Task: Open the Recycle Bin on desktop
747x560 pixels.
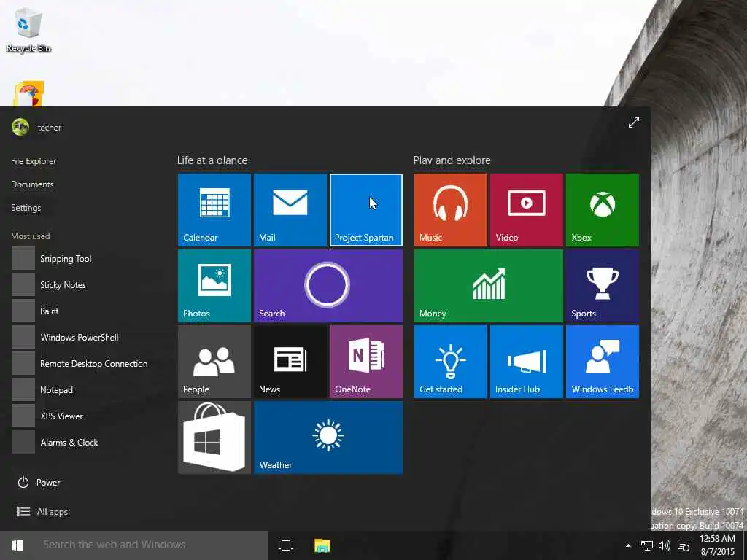Action: click(28, 31)
